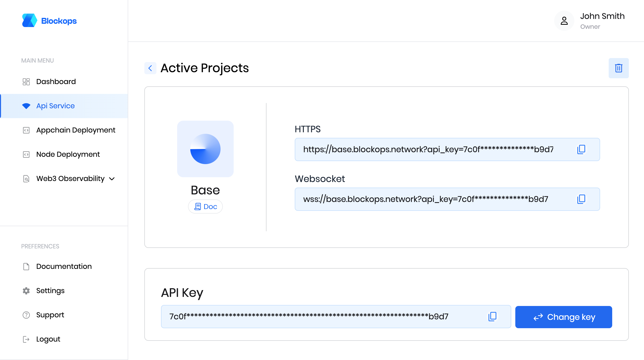Open Dashboard from the main menu

point(56,82)
